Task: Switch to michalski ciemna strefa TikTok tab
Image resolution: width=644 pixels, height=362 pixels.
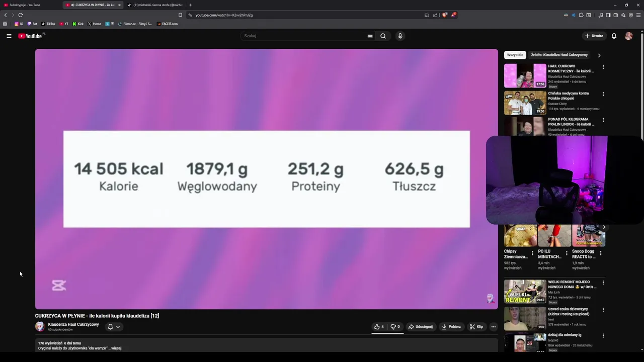Action: coord(156,5)
